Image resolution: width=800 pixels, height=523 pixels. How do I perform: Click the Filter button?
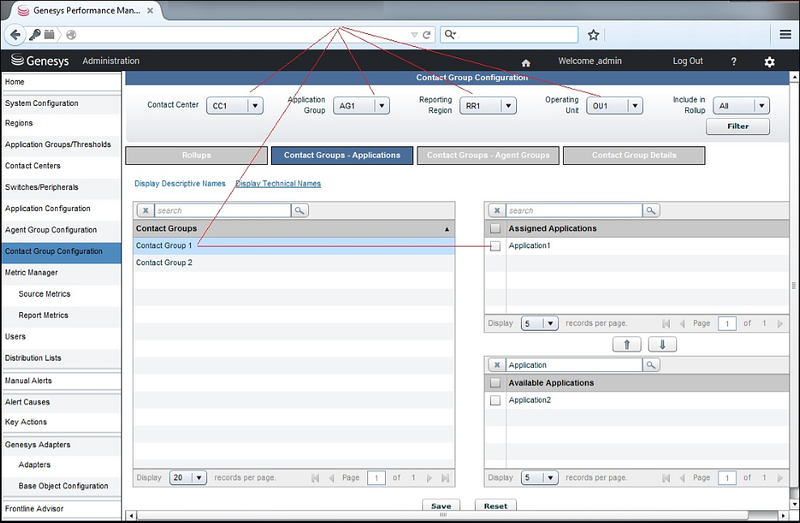pos(738,127)
